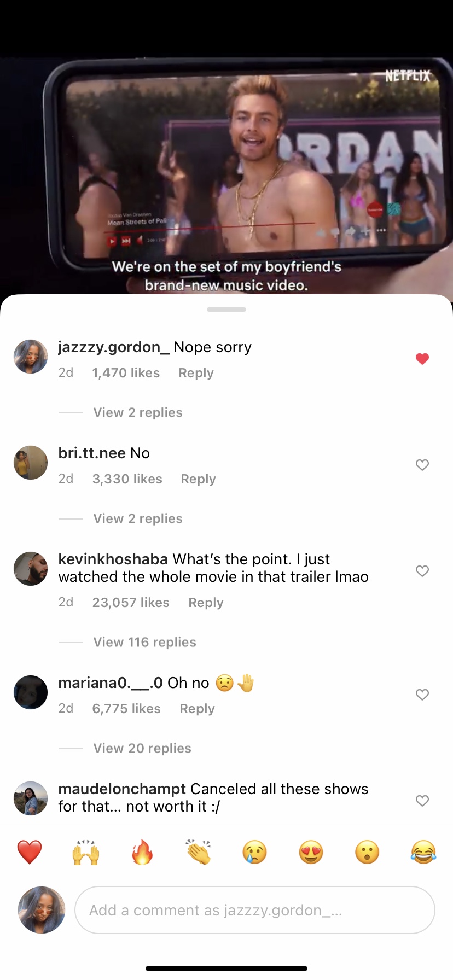View 2 replies under bri.tt.nee's comment
453x980 pixels.
[138, 518]
